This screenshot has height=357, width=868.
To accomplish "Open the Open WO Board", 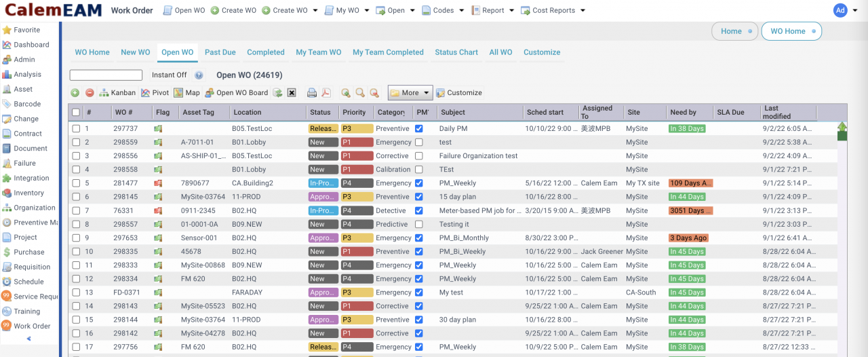I will point(236,93).
